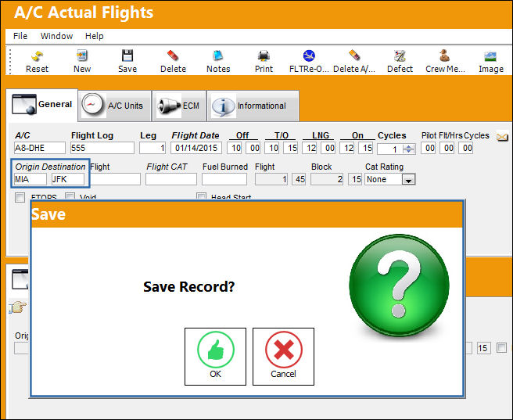
Task: Click the Block time hours field
Action: pos(327,179)
